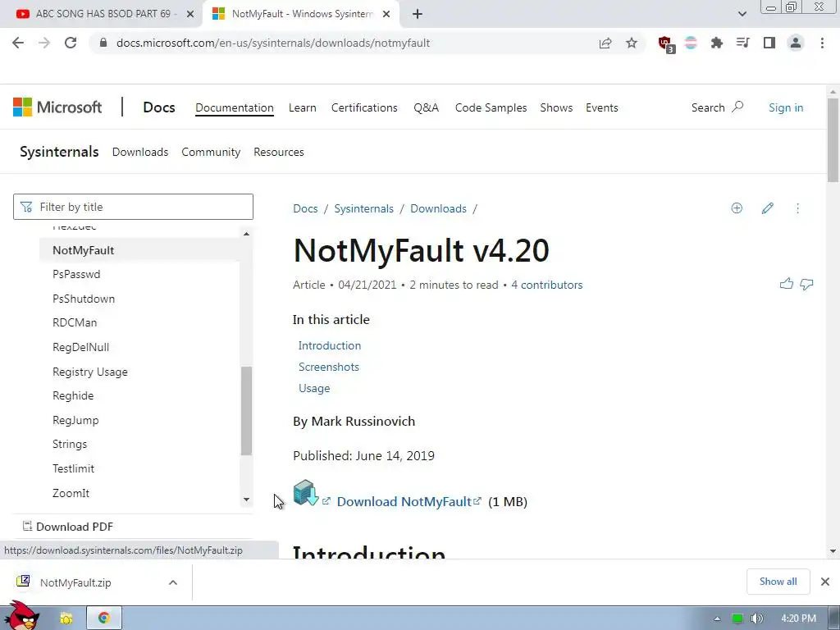
Task: Click the Sysinternals breadcrumb link
Action: [363, 208]
